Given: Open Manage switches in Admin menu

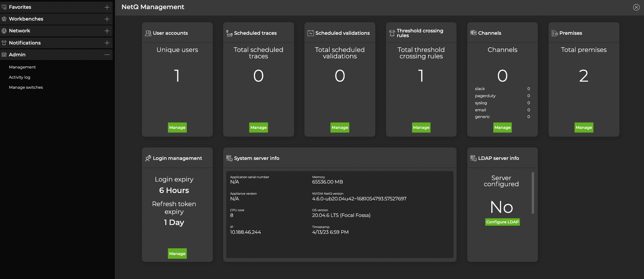Looking at the screenshot, I should pos(26,87).
